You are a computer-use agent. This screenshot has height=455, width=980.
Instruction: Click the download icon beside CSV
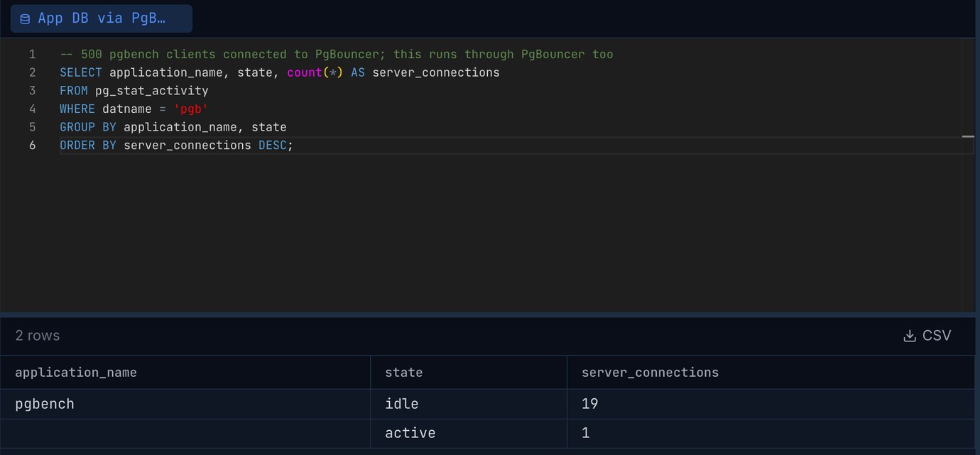(x=909, y=336)
